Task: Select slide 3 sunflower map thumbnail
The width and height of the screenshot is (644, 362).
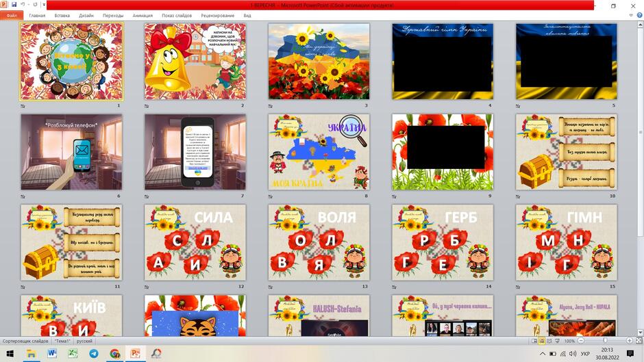Action: (319, 62)
